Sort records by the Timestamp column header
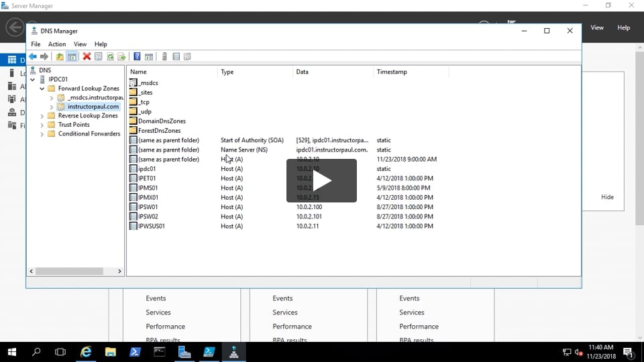The image size is (644, 362). click(392, 72)
